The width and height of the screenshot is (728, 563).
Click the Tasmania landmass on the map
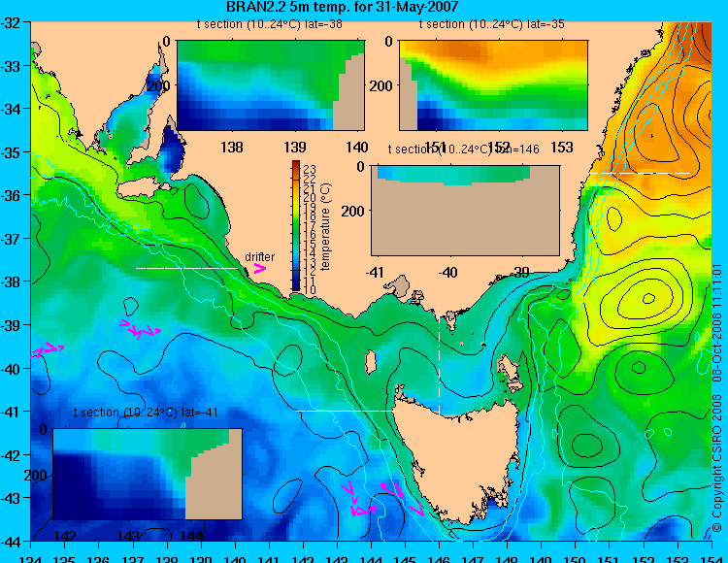460,457
